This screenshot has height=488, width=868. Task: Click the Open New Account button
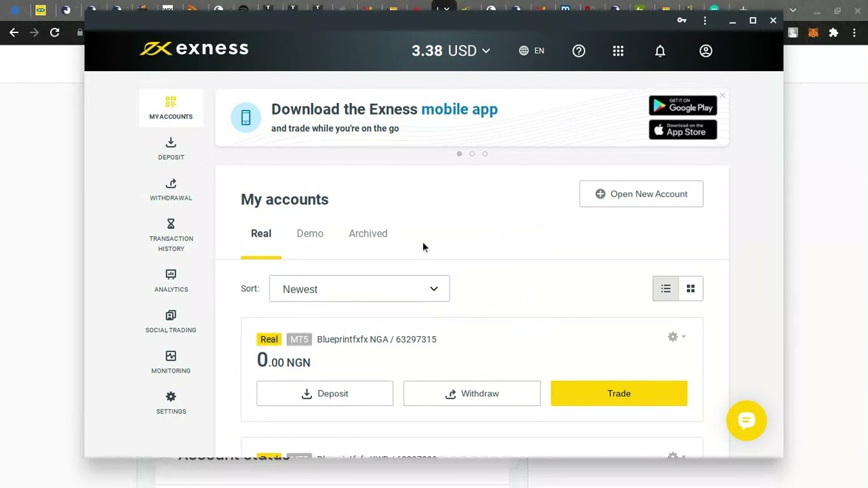click(x=641, y=194)
